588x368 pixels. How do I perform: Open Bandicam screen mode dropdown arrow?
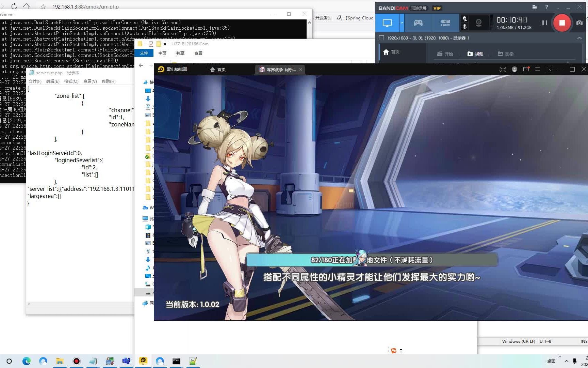(402, 23)
